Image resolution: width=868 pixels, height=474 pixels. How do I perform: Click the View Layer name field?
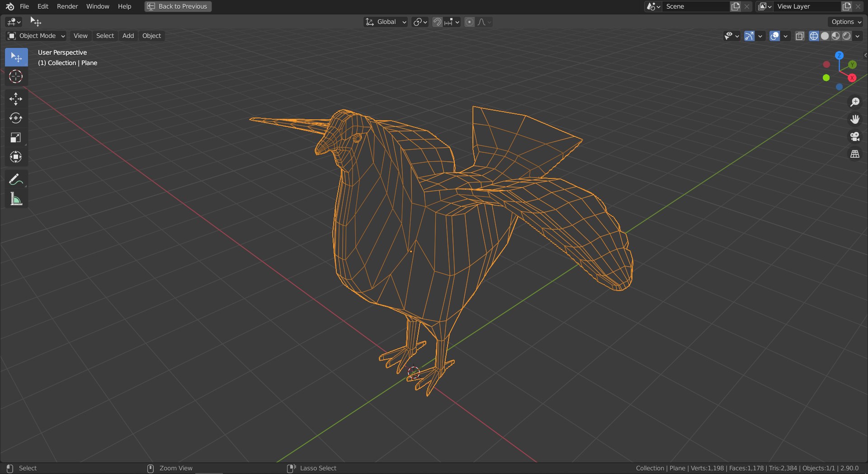807,6
